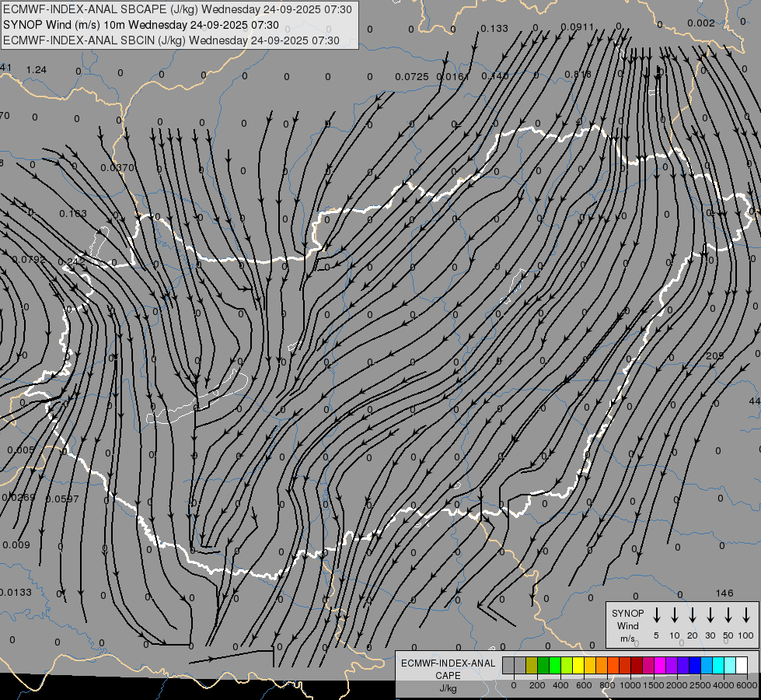Click the grid value 0.818
This screenshot has height=700, width=761.
(578, 75)
